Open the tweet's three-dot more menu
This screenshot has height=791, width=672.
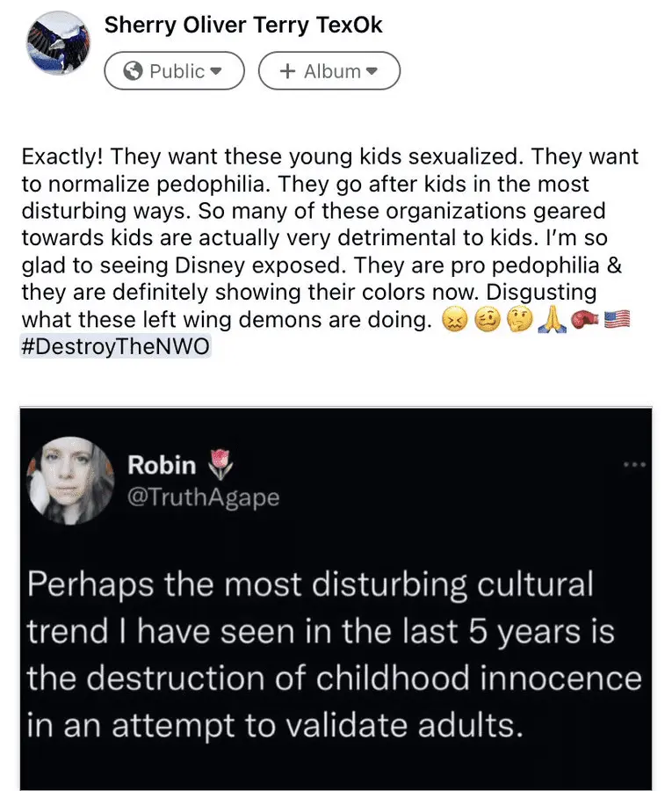click(633, 463)
